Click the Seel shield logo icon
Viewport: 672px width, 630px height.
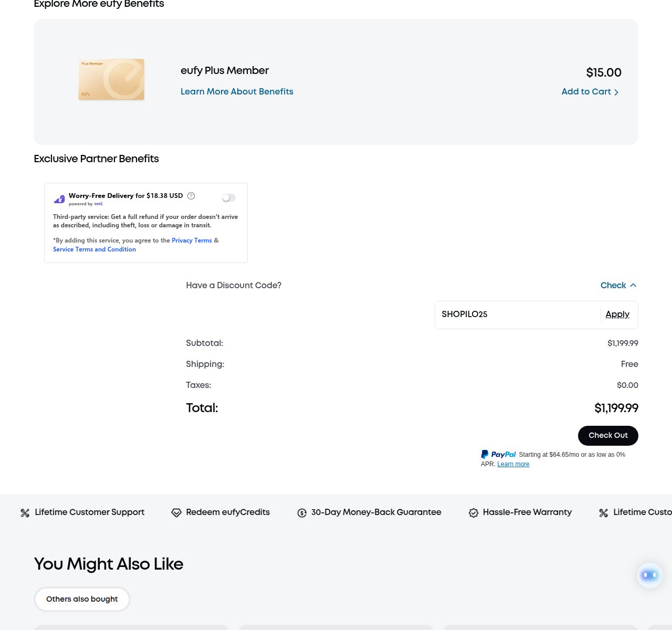[59, 199]
